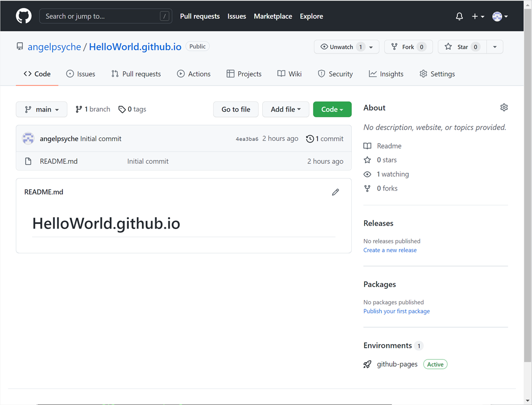Open the angelpsyche owner profile link

click(54, 47)
